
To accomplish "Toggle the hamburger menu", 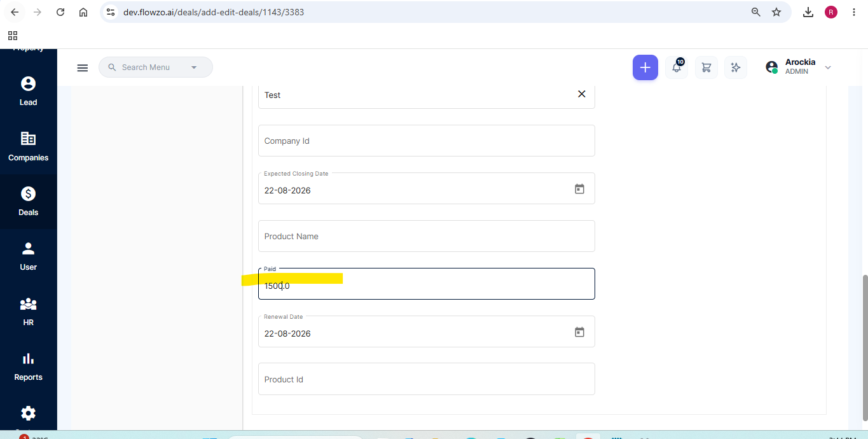I will (x=82, y=67).
